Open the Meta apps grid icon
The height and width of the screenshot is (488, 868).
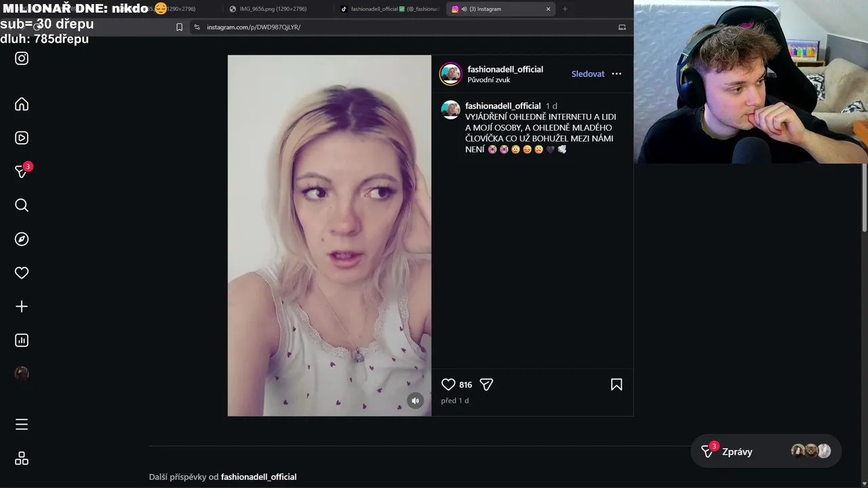pos(22,459)
